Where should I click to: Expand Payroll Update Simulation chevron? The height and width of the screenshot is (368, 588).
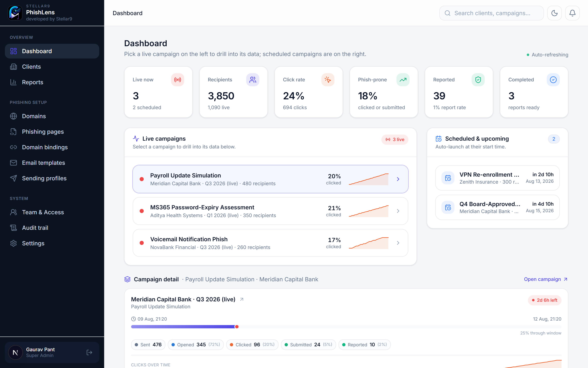click(398, 179)
